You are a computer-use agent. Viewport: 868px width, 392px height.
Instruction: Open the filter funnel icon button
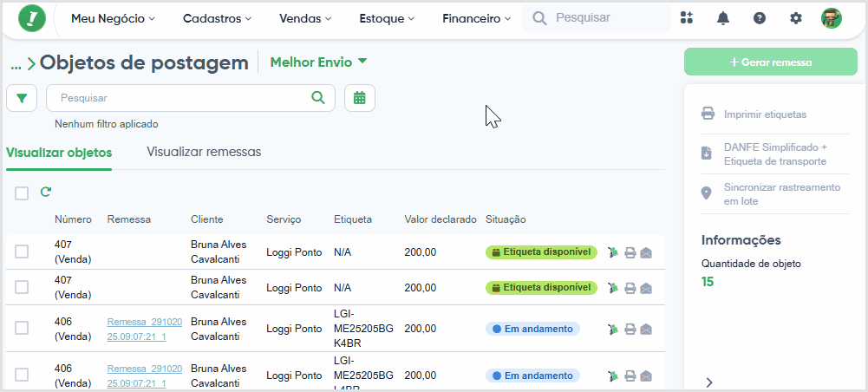tap(22, 99)
